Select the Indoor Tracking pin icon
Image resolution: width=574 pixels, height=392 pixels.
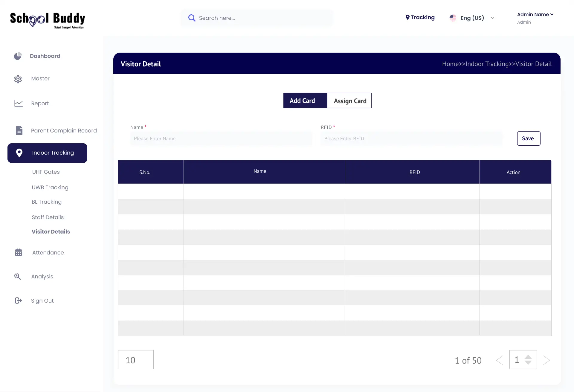click(x=19, y=153)
